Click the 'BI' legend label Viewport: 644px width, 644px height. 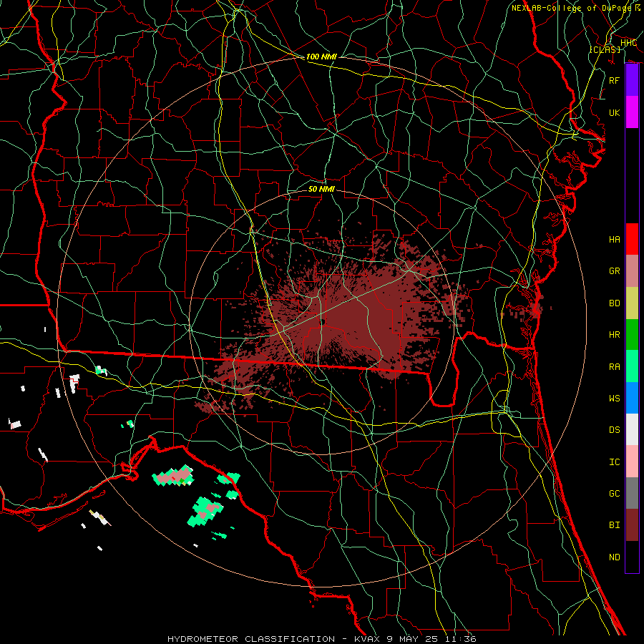tap(615, 525)
